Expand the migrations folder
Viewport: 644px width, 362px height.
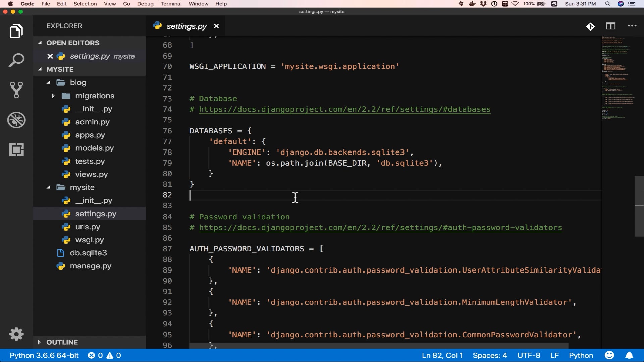coord(53,96)
